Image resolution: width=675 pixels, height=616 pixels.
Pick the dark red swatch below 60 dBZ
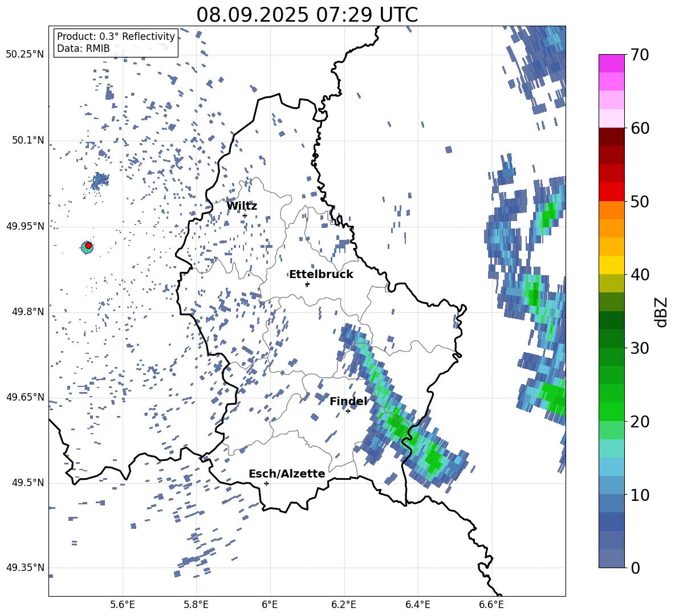coord(611,137)
